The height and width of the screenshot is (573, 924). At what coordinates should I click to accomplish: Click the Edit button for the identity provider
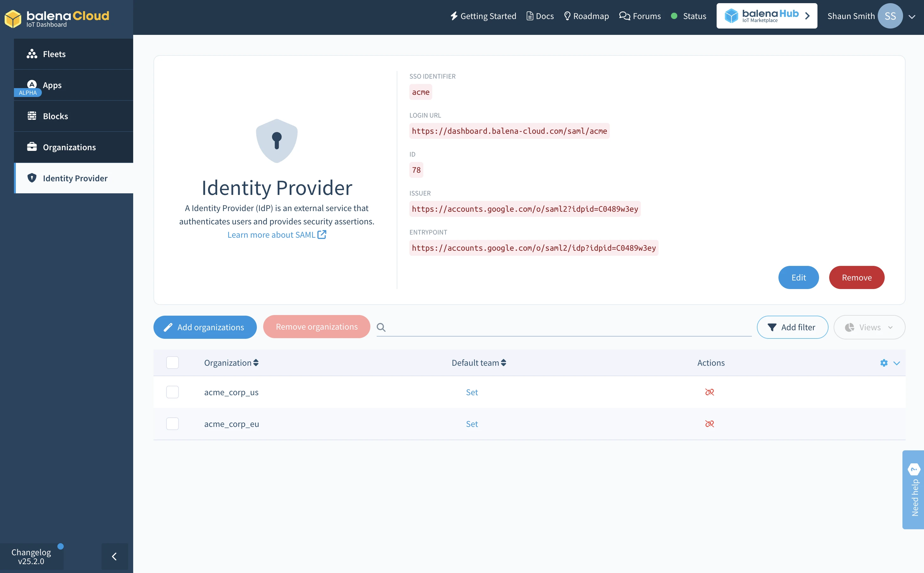(798, 277)
